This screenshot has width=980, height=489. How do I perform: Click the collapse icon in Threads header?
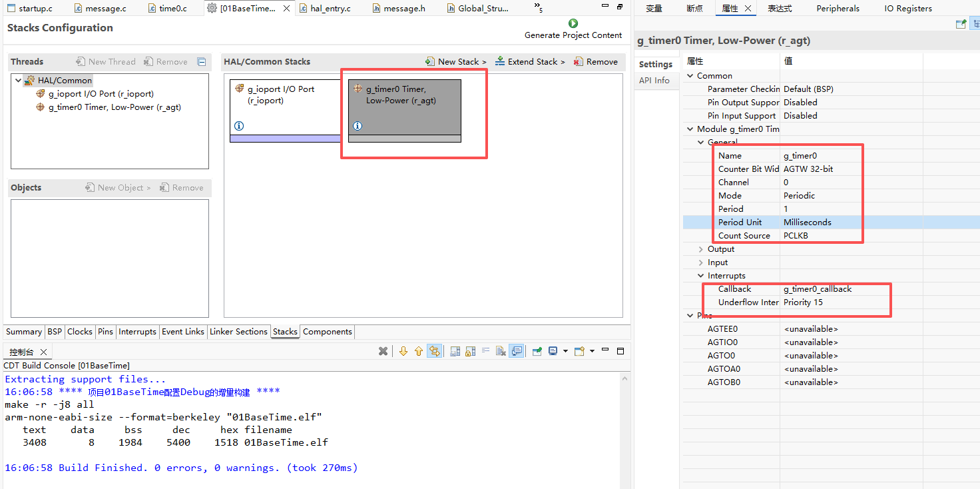[202, 62]
